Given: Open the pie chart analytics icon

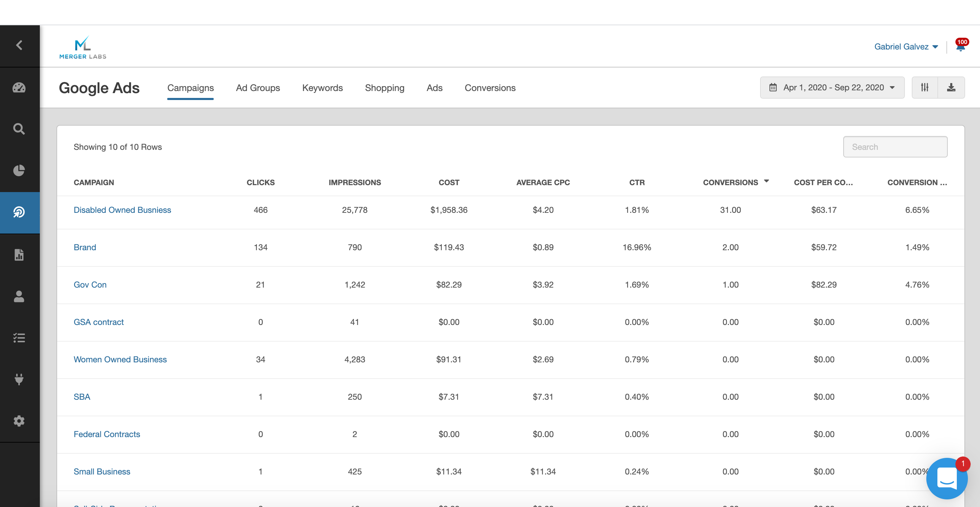Looking at the screenshot, I should (19, 171).
